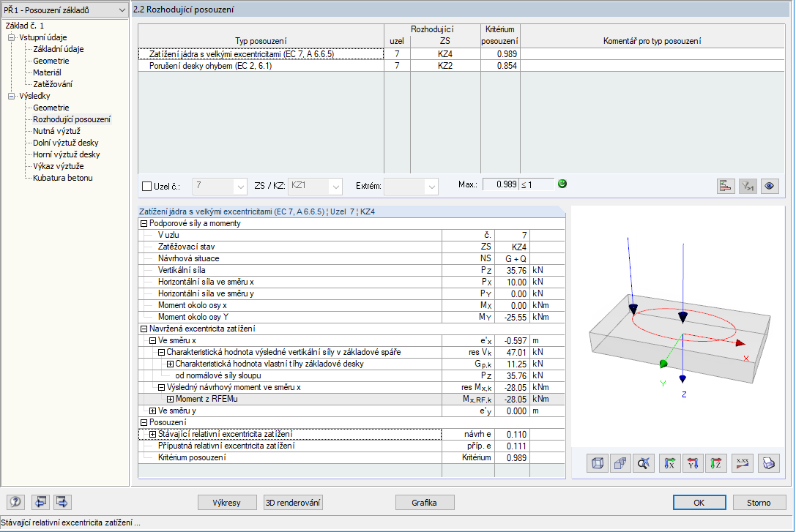Expand Stávající relativní excentricita zatížení row

click(152, 434)
